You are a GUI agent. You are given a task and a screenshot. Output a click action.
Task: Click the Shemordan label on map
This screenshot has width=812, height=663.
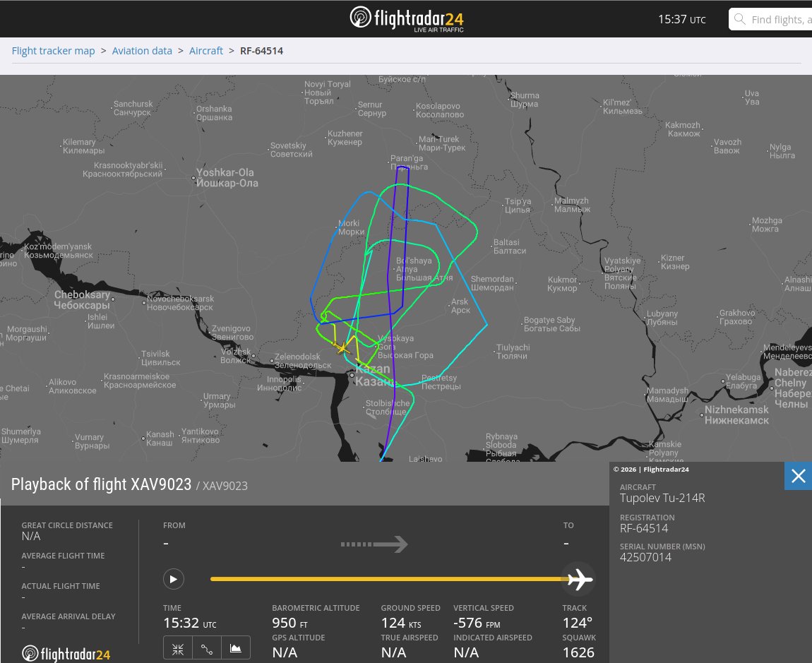coord(492,283)
